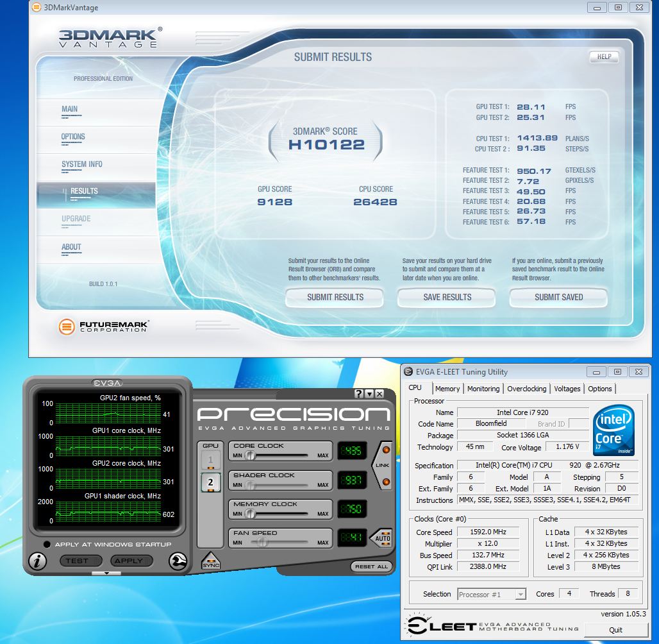Click the TEST button in Precision
659x644 pixels.
click(x=81, y=561)
